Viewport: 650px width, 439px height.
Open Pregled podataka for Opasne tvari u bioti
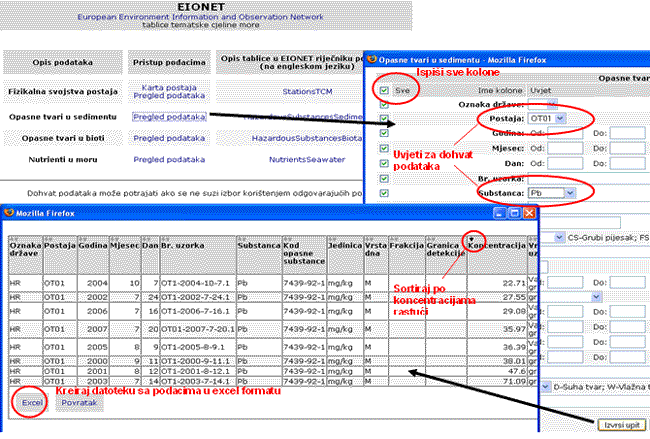(169, 137)
